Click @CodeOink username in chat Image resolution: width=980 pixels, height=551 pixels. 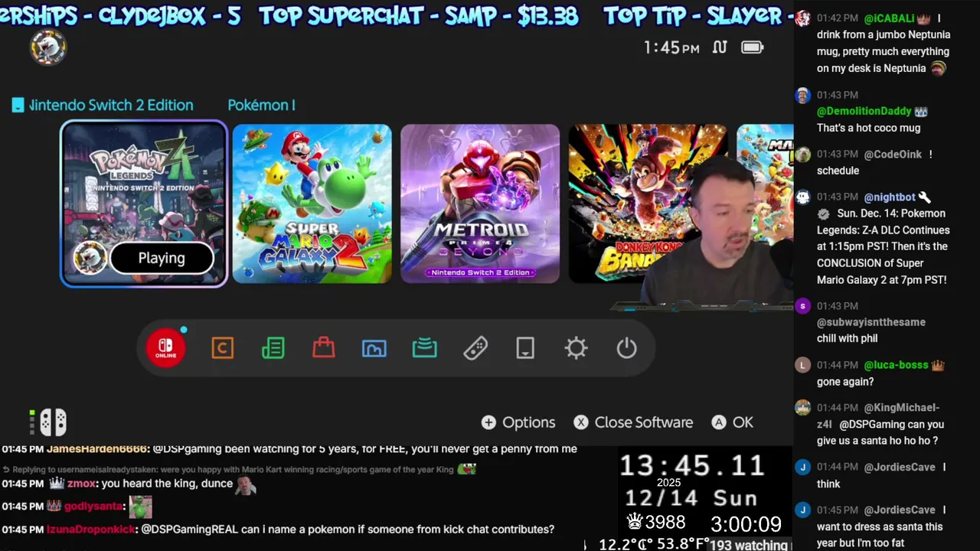tap(893, 154)
